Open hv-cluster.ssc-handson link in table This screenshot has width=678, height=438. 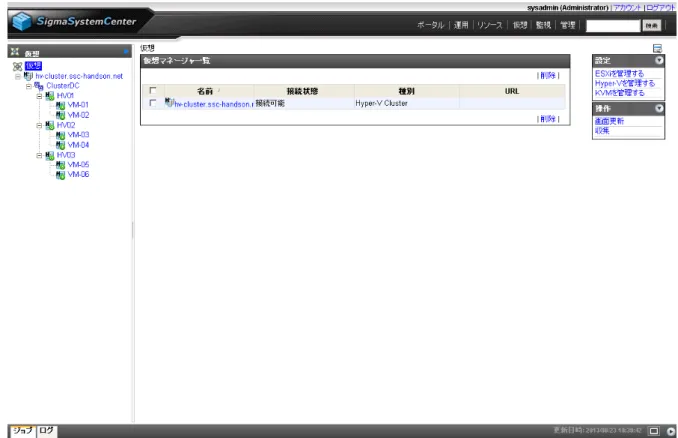pyautogui.click(x=214, y=104)
